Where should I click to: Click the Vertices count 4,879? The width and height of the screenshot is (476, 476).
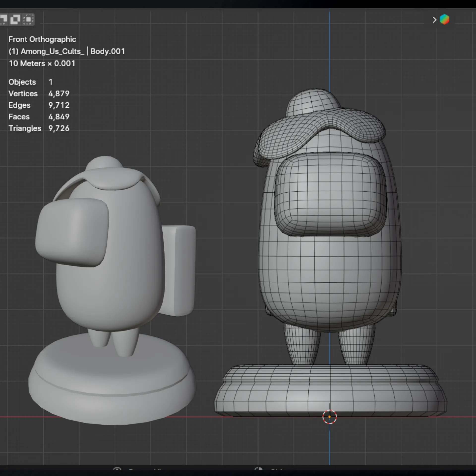point(59,94)
